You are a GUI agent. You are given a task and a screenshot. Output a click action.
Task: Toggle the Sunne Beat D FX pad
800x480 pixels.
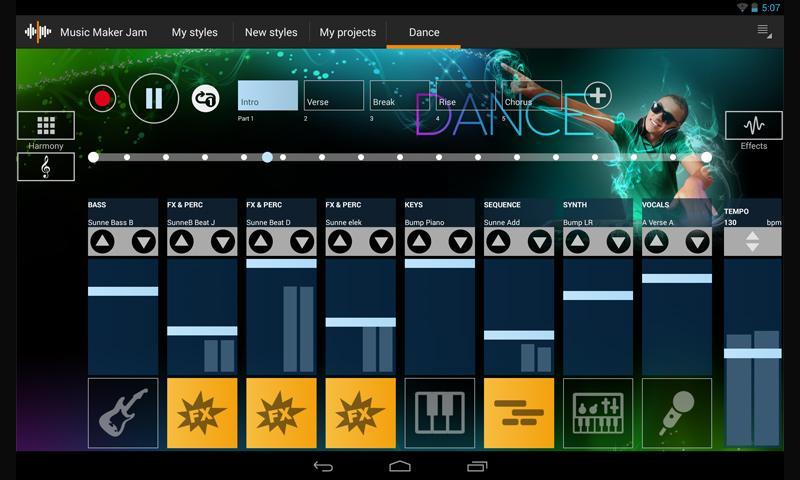tap(281, 413)
